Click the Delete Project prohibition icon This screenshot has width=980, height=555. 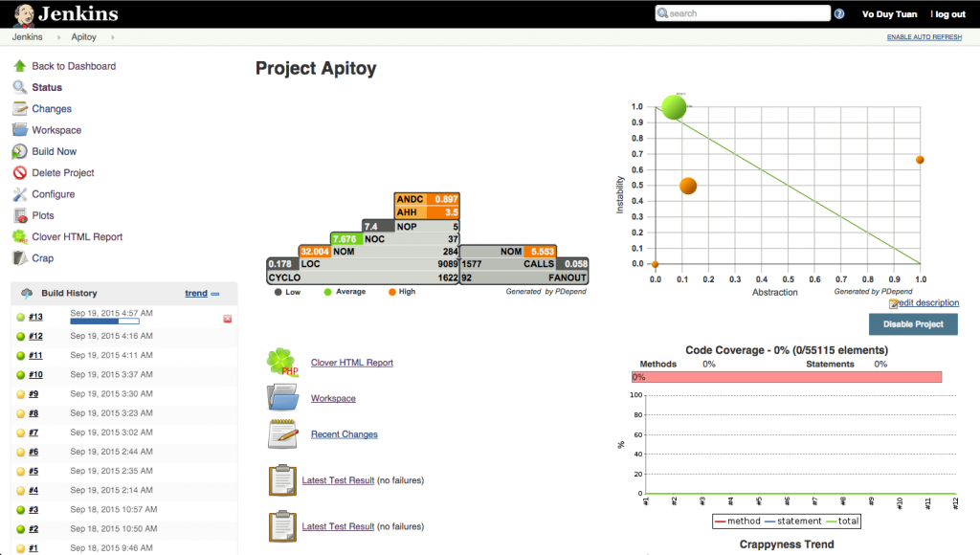pyautogui.click(x=19, y=173)
